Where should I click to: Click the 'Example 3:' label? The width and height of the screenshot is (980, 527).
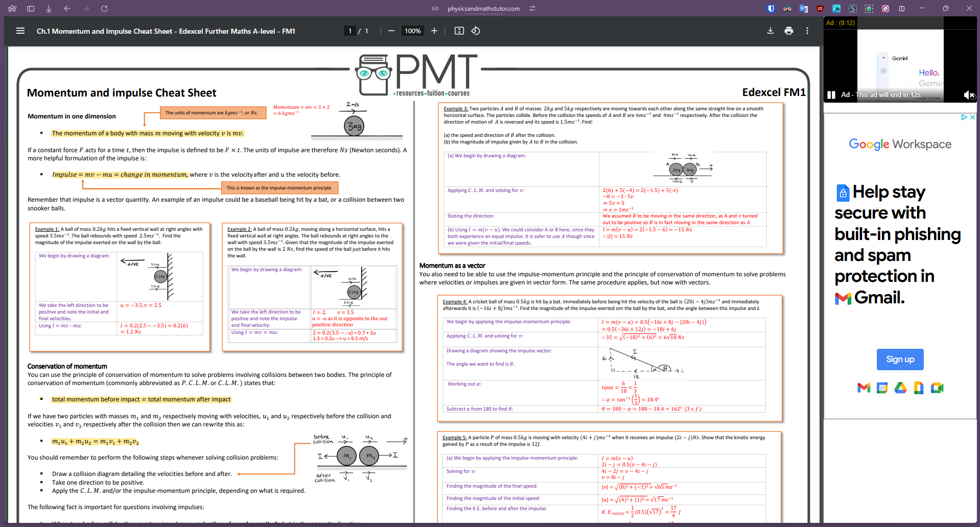coord(456,109)
